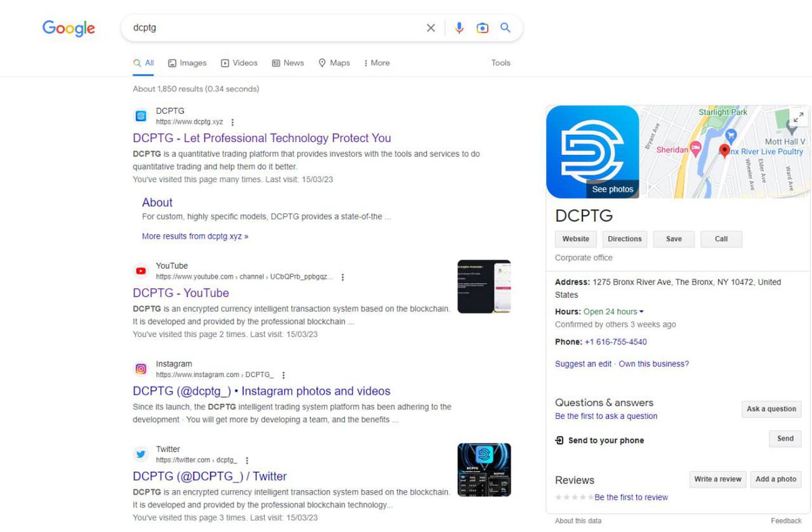
Task: Open the DCPTG - YouTube result
Action: pyautogui.click(x=181, y=293)
